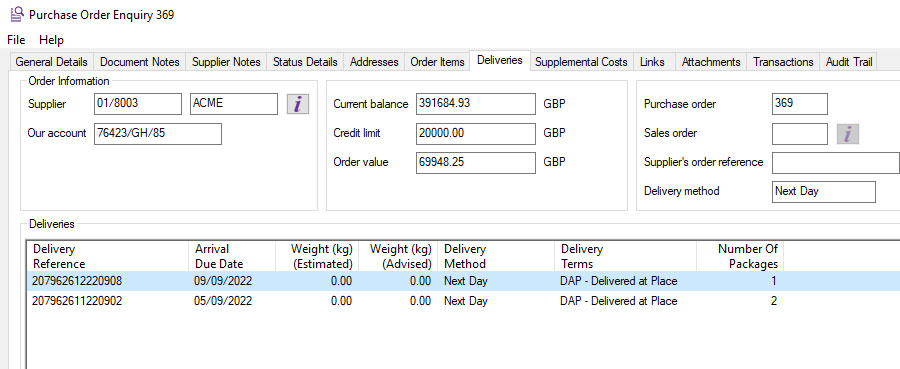The image size is (900, 369).
Task: Select delivery row 207962612220908
Action: click(463, 281)
